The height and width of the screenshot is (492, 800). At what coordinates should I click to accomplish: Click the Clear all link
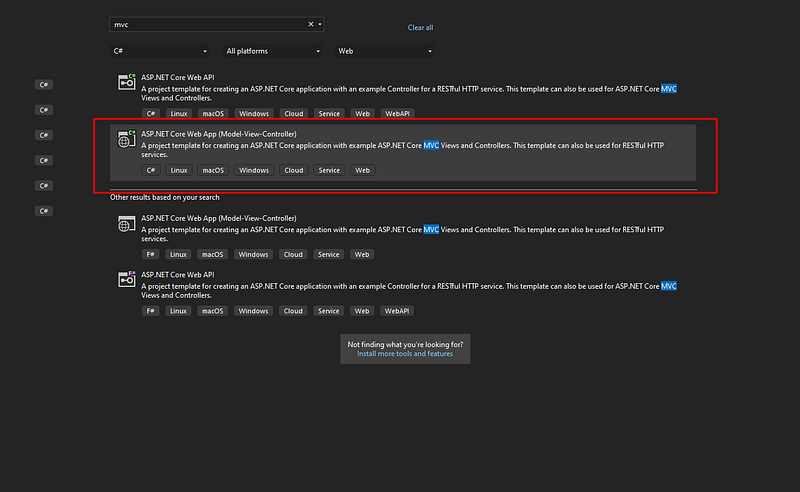pyautogui.click(x=420, y=28)
